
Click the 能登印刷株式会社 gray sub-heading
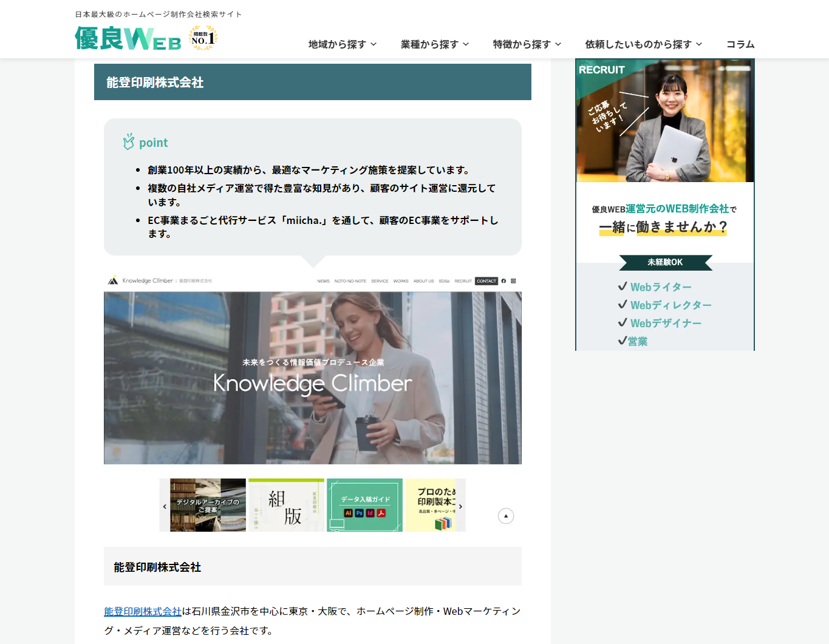[313, 566]
